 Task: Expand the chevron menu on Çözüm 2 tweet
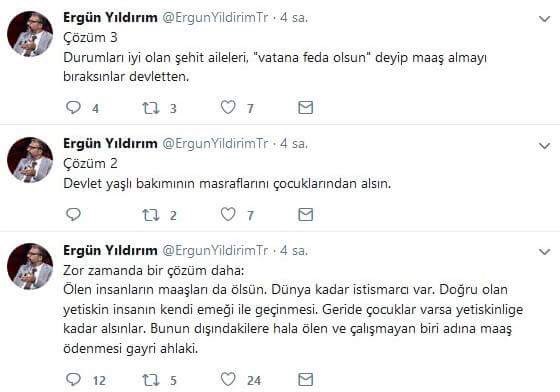(x=544, y=145)
